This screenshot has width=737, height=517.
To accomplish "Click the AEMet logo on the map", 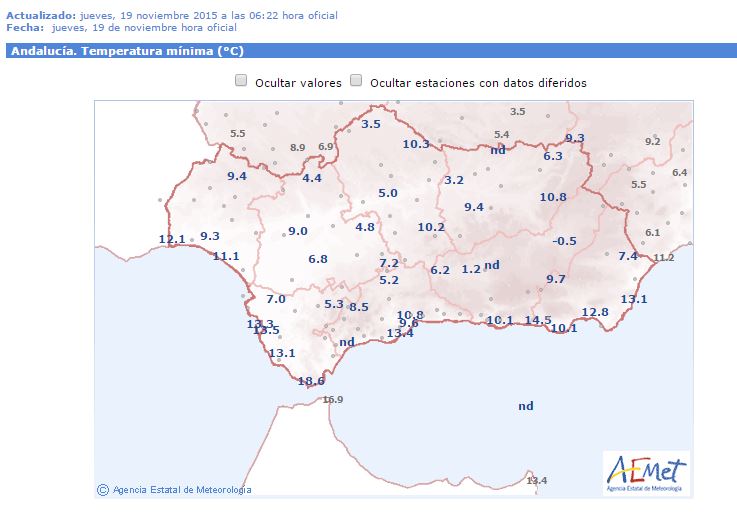I will (x=647, y=471).
